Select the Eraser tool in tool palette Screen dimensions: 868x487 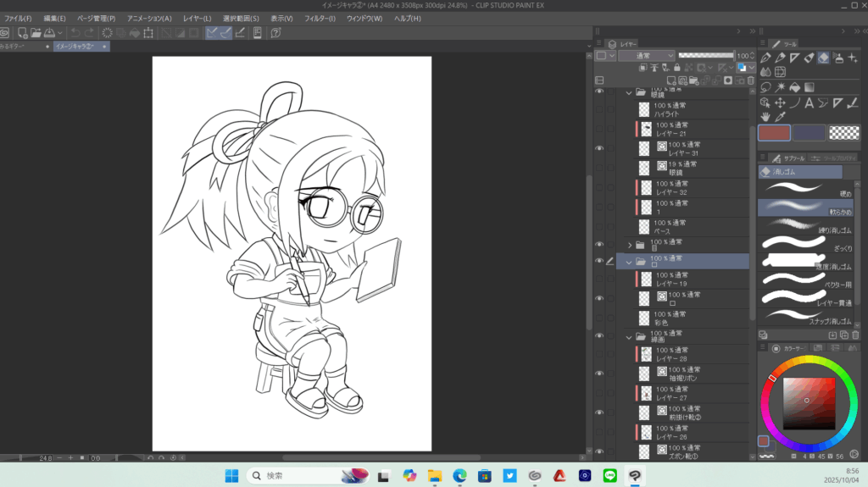[x=823, y=58]
